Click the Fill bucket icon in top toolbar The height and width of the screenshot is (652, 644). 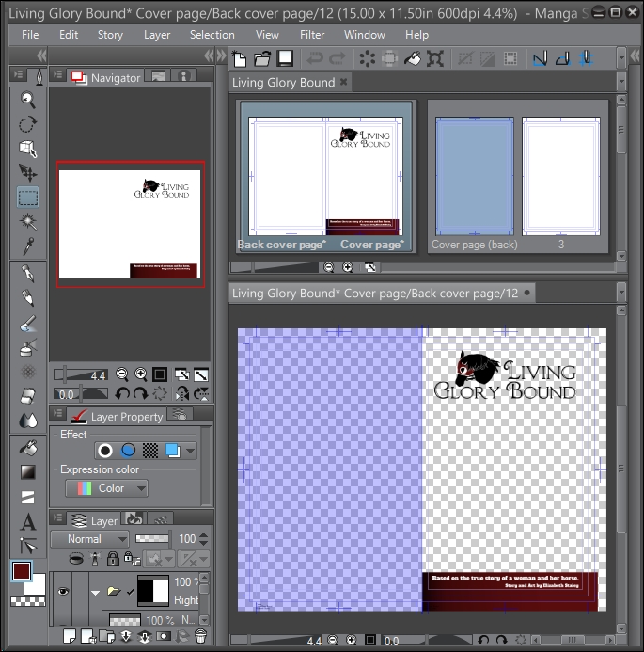(412, 58)
